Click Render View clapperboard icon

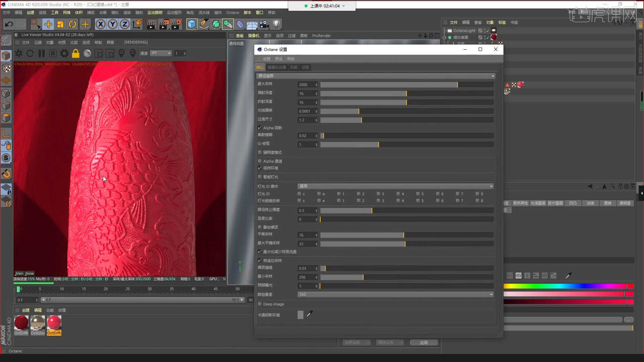(151, 24)
